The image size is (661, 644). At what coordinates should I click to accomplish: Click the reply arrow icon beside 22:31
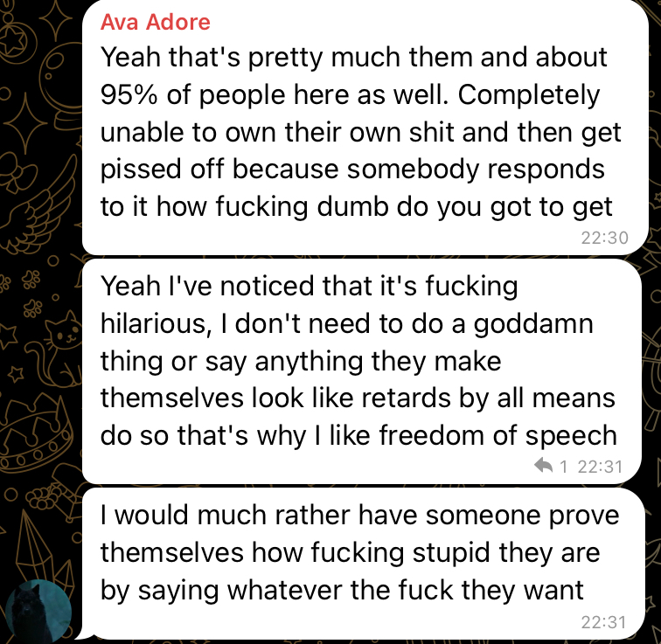(x=543, y=466)
